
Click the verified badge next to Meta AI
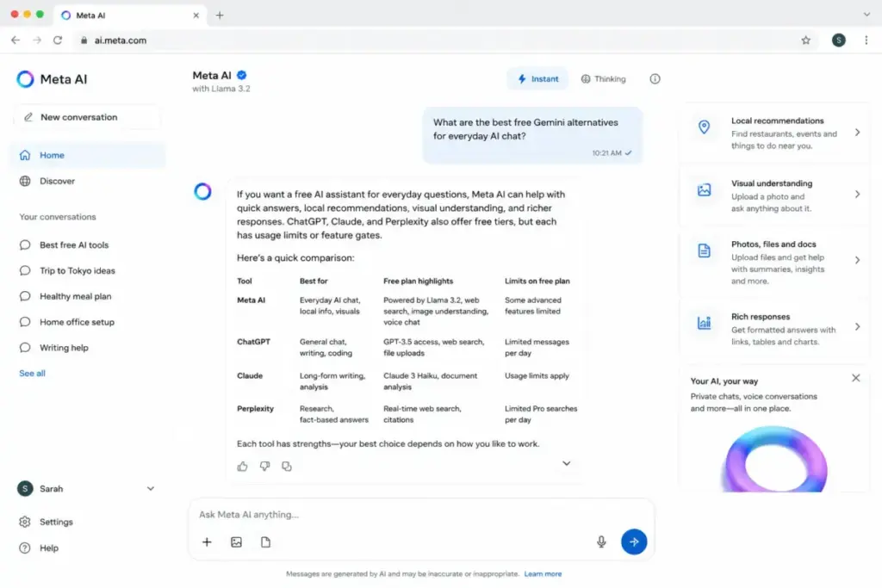point(242,75)
